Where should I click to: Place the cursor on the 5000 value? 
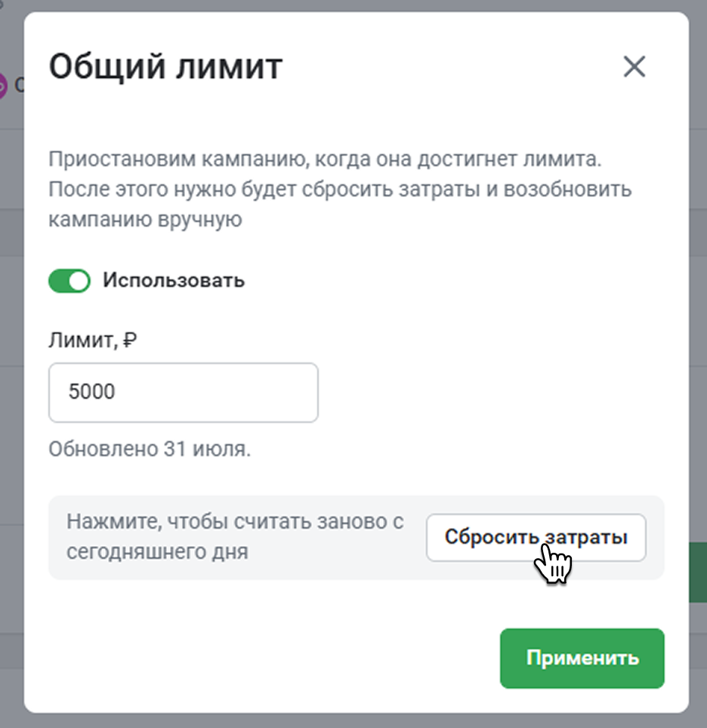pyautogui.click(x=91, y=391)
